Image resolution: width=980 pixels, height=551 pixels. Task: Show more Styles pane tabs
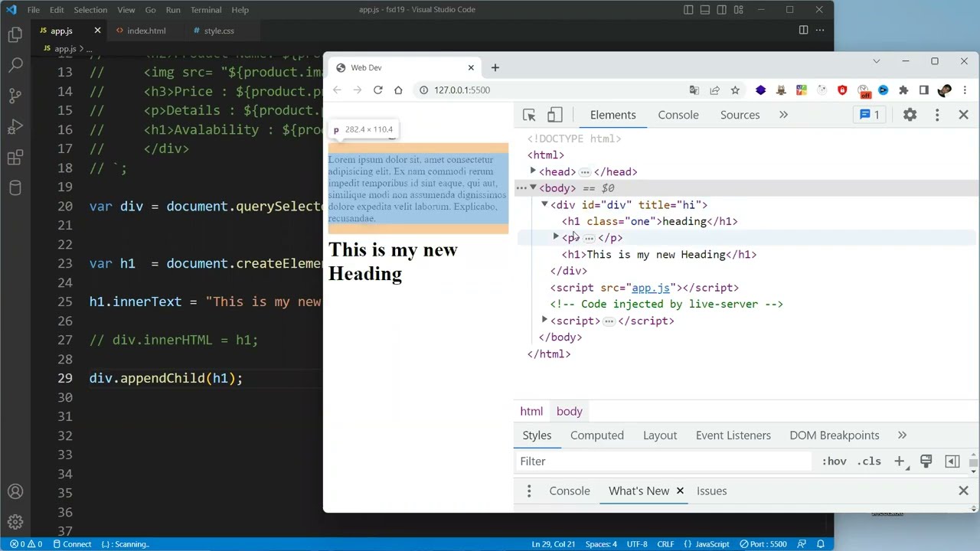click(x=902, y=435)
